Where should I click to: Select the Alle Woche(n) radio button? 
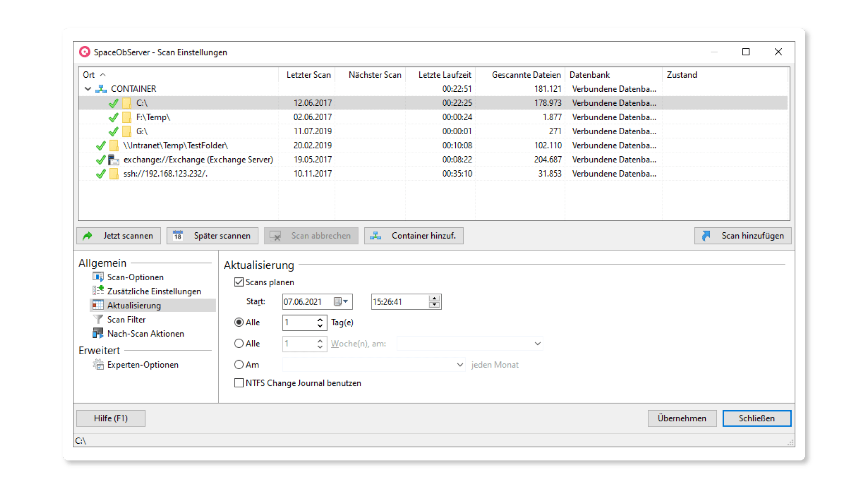pyautogui.click(x=239, y=343)
